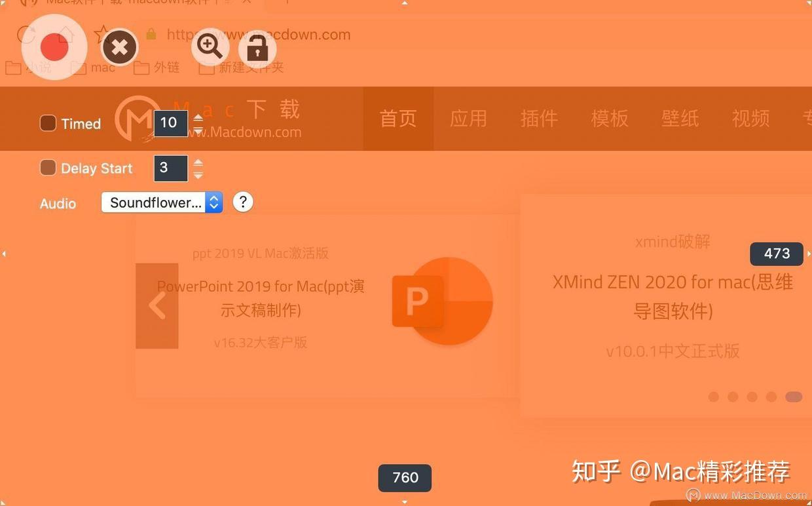Image resolution: width=812 pixels, height=506 pixels.
Task: Enable the Delay Start checkbox
Action: point(48,168)
